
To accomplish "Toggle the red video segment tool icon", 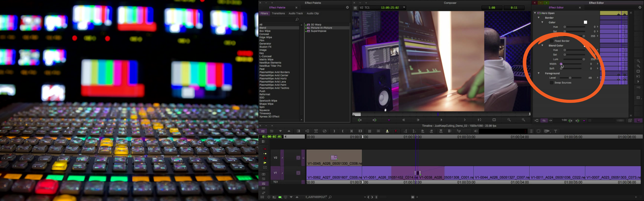I will 265,158.
